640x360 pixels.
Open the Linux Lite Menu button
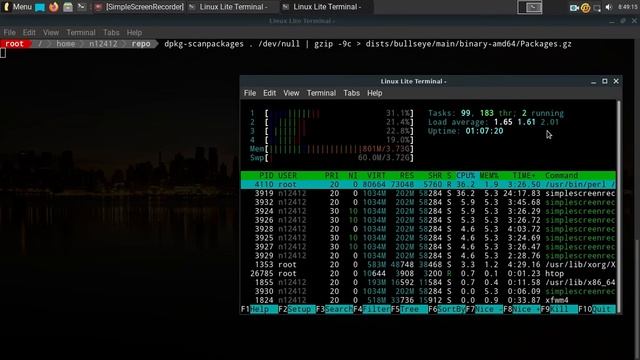click(17, 7)
